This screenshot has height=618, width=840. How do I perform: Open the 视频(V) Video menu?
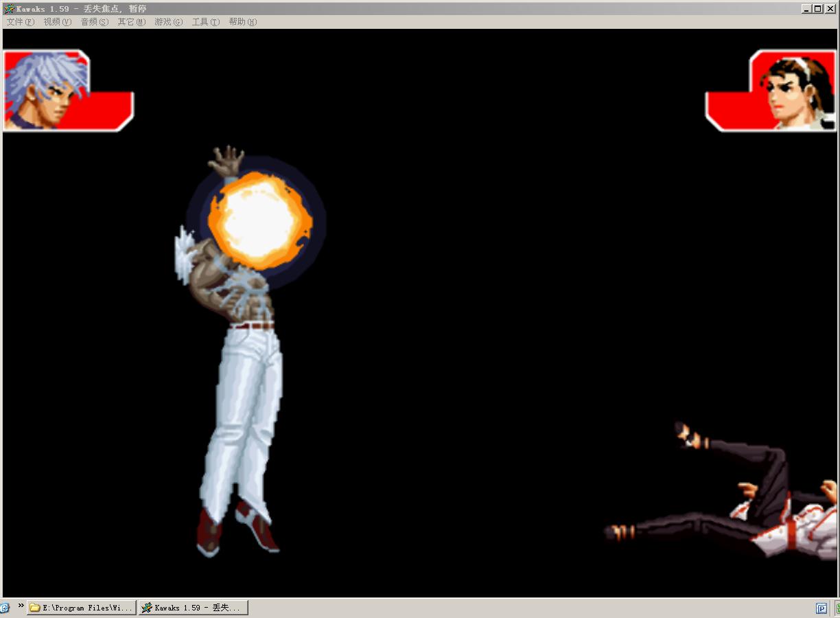pyautogui.click(x=57, y=22)
